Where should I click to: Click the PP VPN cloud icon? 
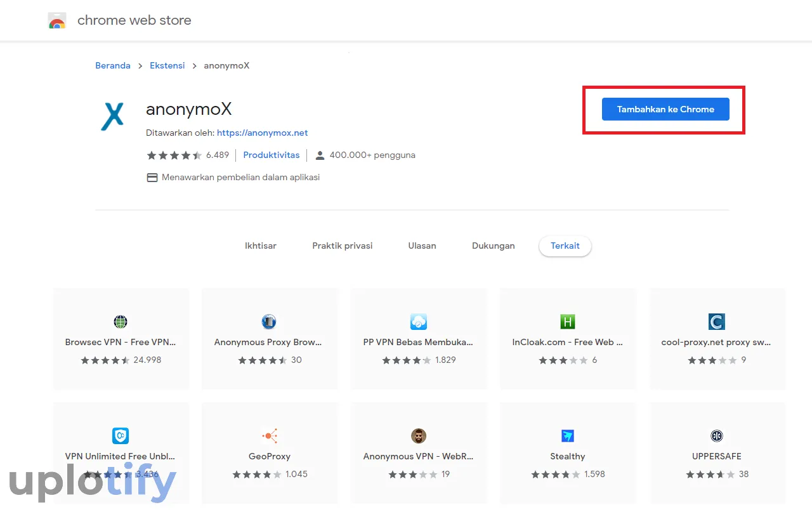point(418,322)
